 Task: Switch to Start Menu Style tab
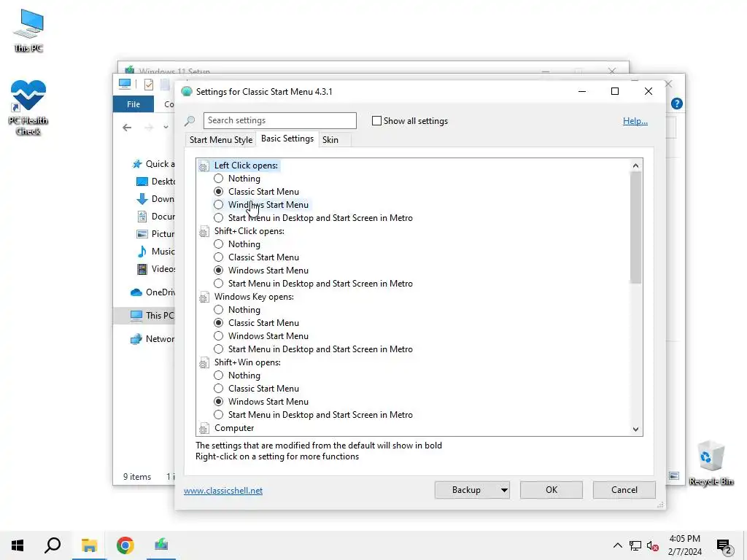tap(220, 140)
